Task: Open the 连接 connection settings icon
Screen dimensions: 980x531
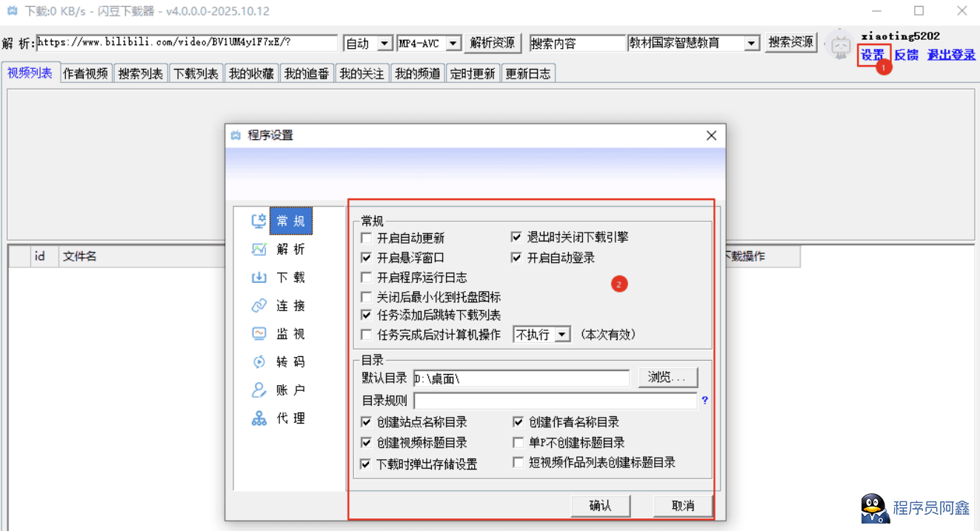Action: [259, 306]
